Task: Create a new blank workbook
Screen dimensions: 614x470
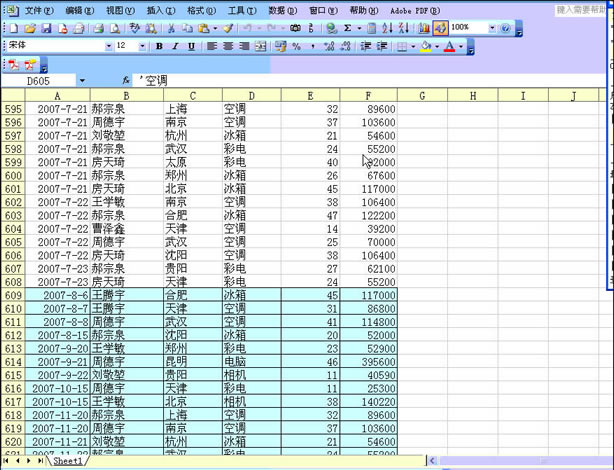Action: coord(14,28)
